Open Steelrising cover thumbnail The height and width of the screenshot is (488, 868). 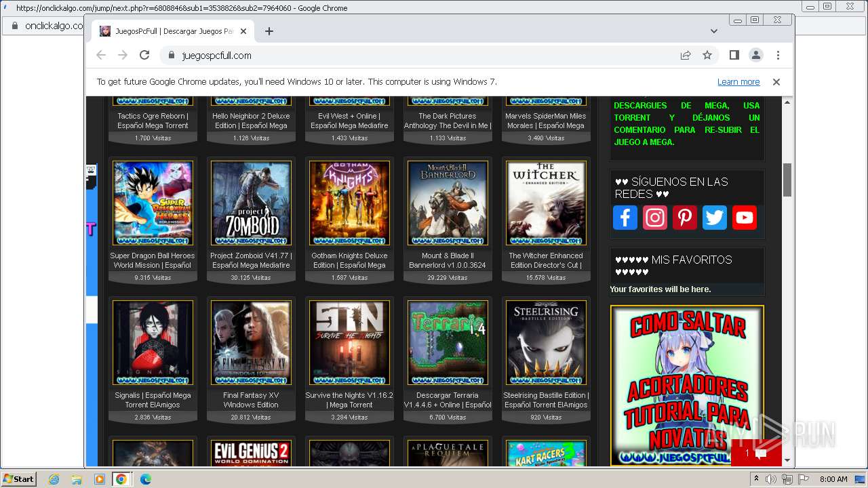pyautogui.click(x=546, y=343)
